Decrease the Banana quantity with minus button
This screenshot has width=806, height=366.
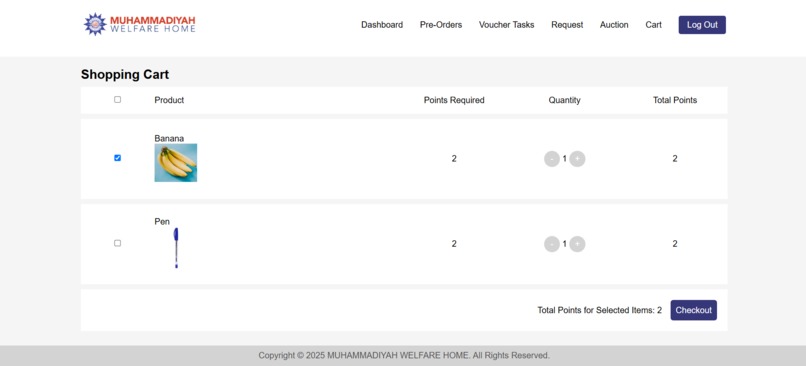tap(552, 159)
